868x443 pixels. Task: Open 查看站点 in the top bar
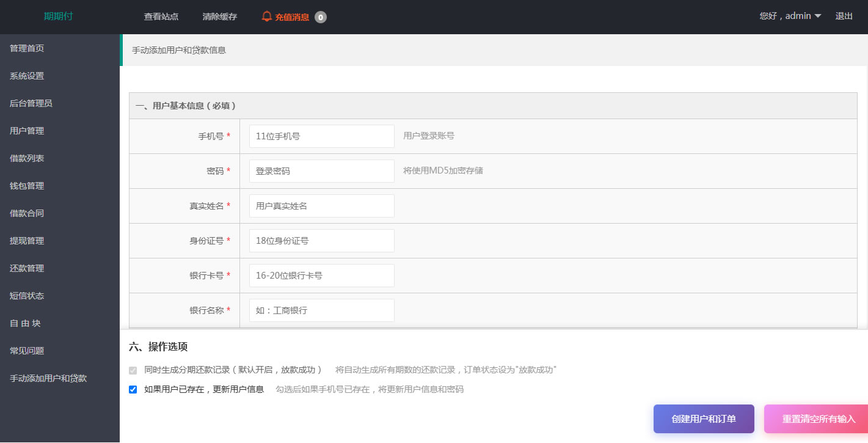tap(161, 17)
